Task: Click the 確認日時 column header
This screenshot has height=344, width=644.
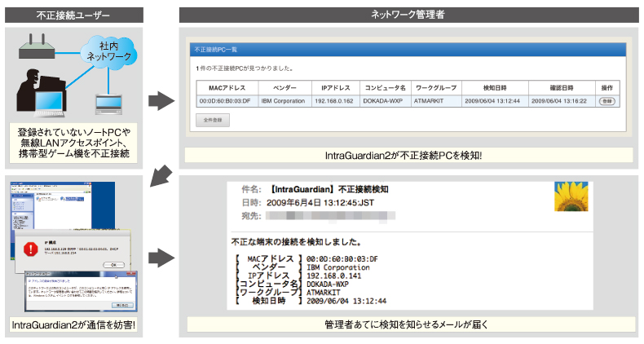Action: click(x=562, y=88)
